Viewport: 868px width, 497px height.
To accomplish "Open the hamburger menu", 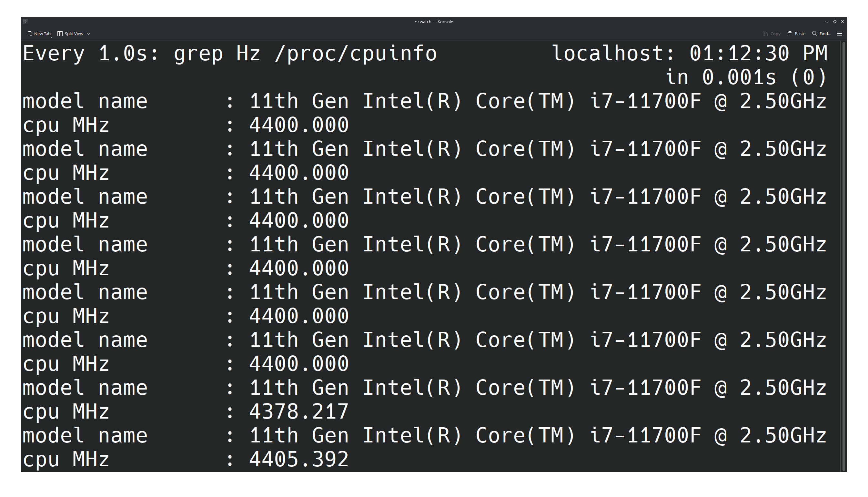I will click(x=840, y=34).
